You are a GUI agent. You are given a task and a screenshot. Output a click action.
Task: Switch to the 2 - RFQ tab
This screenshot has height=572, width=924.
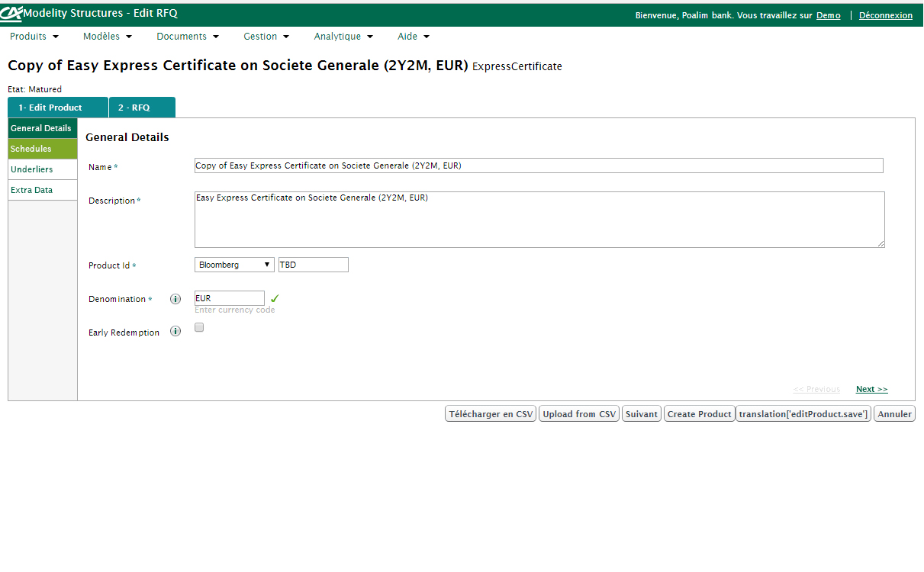click(142, 108)
